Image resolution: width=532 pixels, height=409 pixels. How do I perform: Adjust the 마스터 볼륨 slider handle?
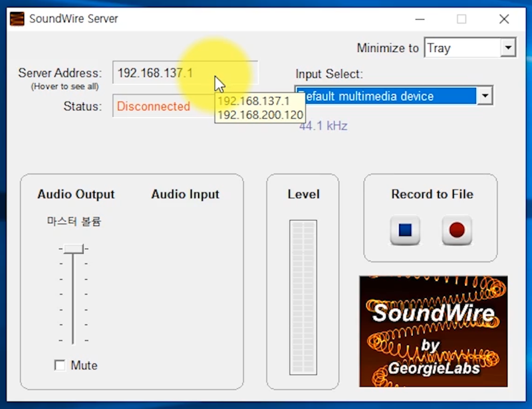(72, 248)
